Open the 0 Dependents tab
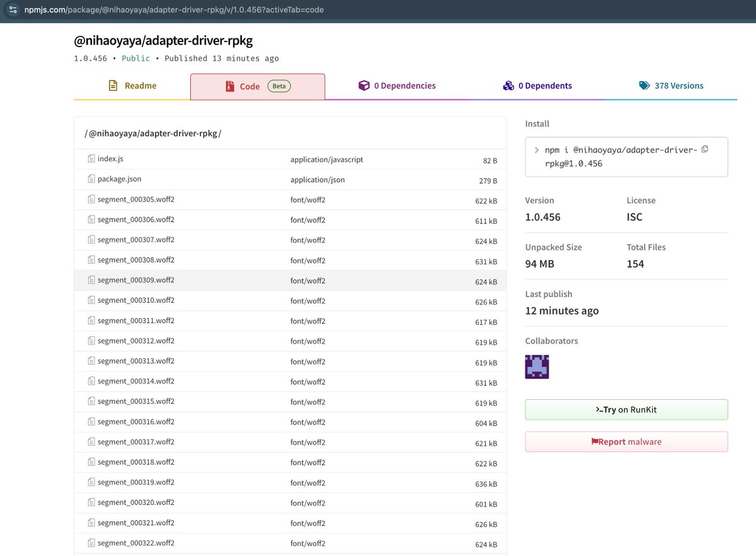 [x=537, y=86]
